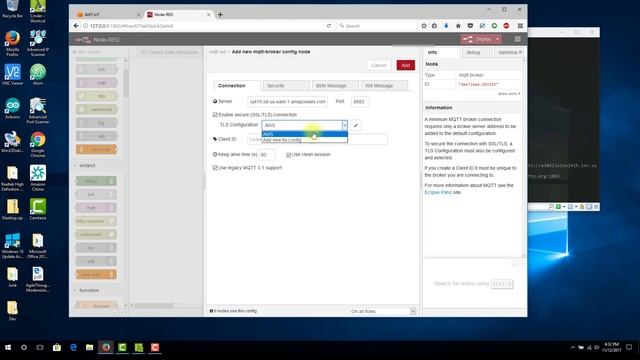
Task: Open Advanced Port Scanner desktop icon
Action: 38,110
